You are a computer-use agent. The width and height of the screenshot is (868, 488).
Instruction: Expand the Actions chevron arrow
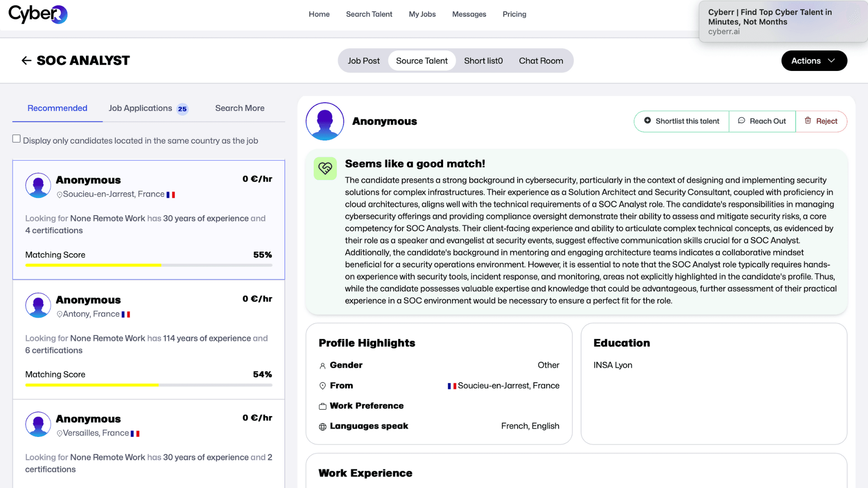[x=831, y=61]
